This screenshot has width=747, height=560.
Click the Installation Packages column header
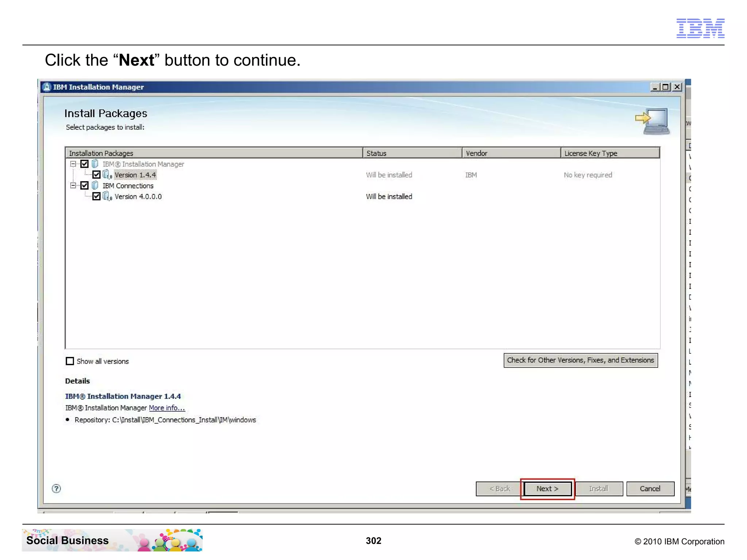pos(214,153)
